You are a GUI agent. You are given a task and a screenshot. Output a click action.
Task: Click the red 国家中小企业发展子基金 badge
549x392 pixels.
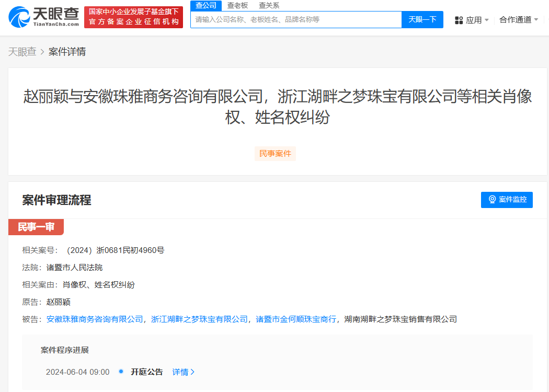click(x=133, y=16)
